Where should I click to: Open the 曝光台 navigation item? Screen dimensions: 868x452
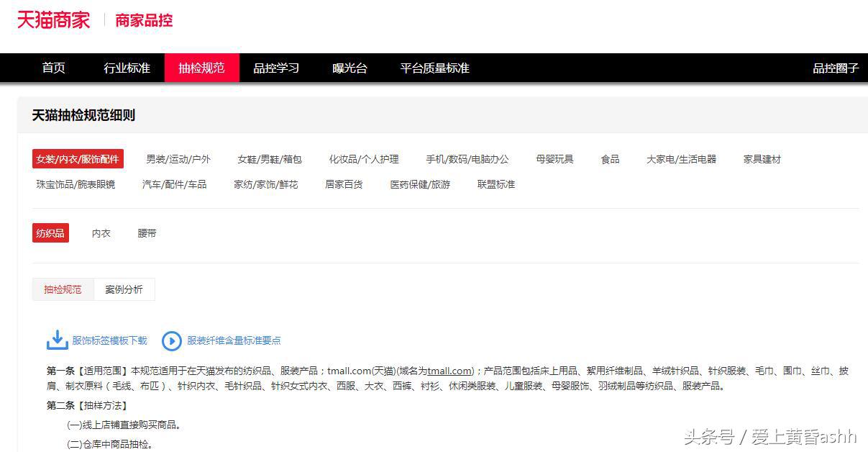350,68
